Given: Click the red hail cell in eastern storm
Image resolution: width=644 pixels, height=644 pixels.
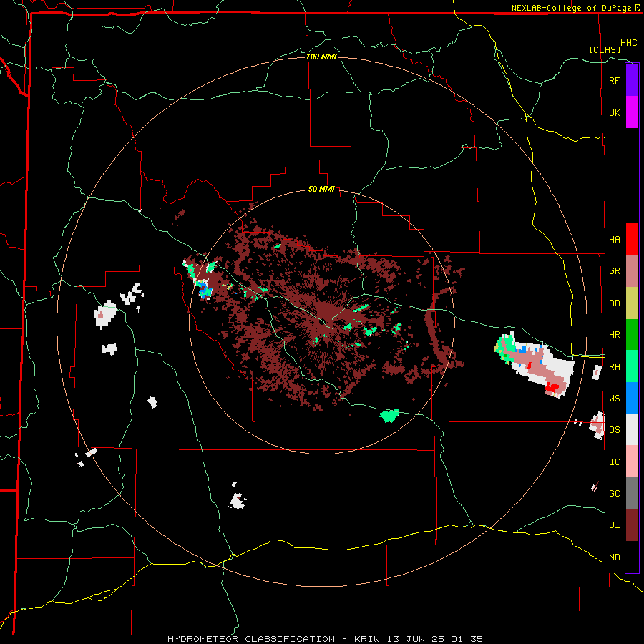Looking at the screenshot, I should click(552, 386).
